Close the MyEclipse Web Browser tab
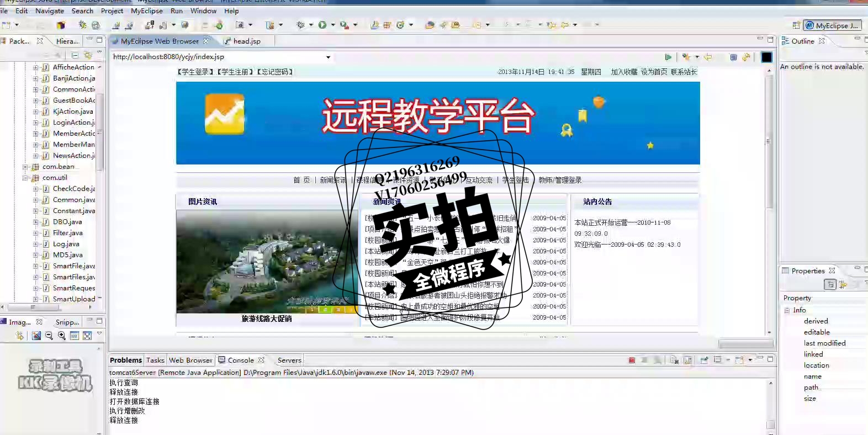 pyautogui.click(x=206, y=41)
